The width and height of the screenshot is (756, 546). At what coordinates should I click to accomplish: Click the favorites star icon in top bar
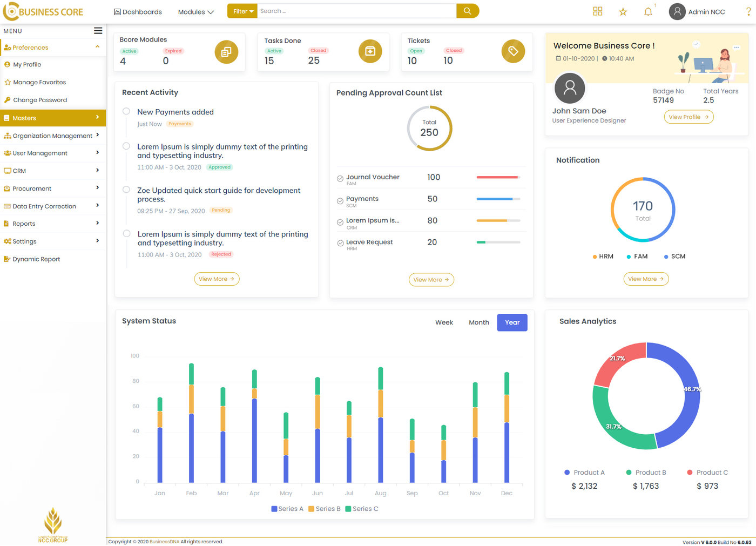623,11
